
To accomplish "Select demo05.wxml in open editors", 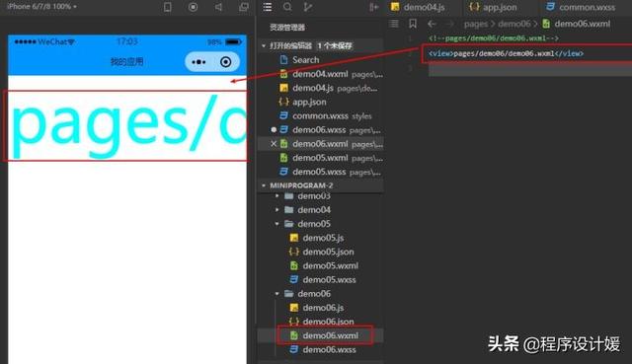I will pyautogui.click(x=321, y=158).
